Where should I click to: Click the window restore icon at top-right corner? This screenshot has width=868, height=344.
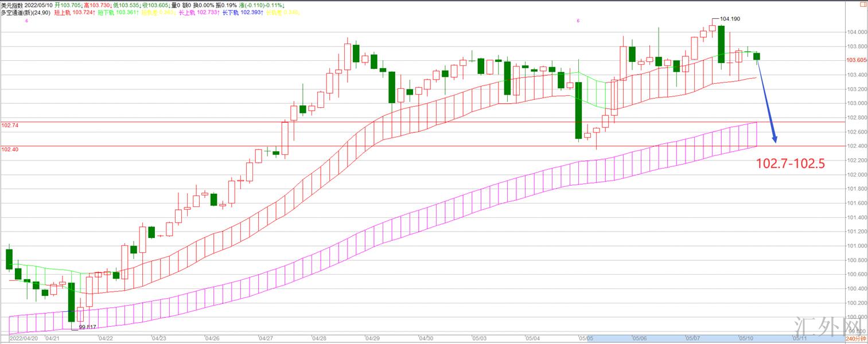pos(863,4)
